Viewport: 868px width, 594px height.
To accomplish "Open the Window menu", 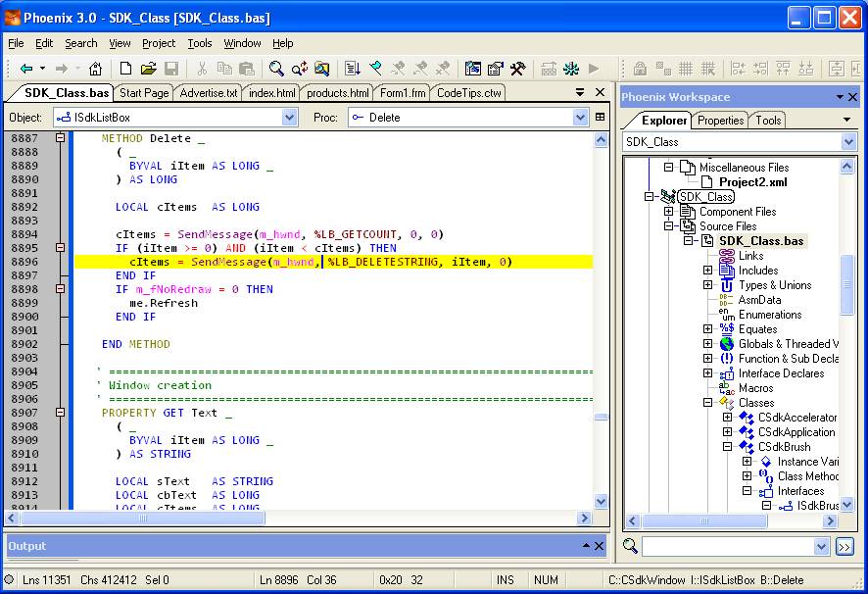I will click(x=242, y=43).
